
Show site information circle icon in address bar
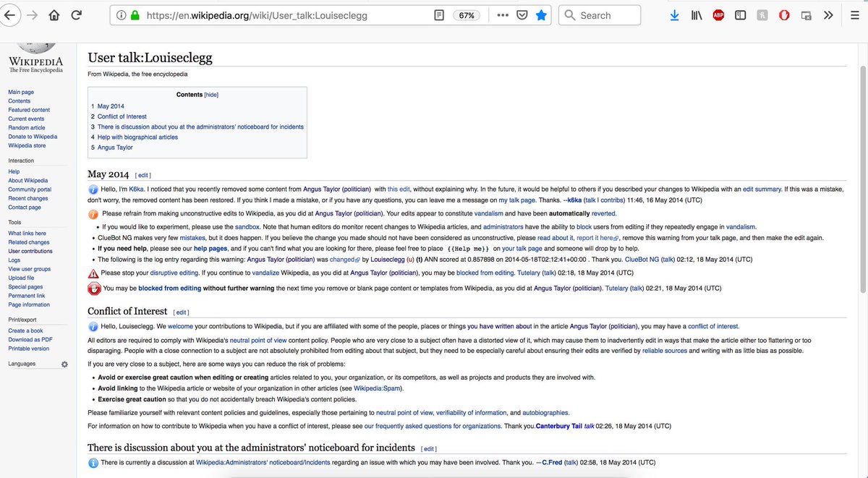(x=120, y=15)
